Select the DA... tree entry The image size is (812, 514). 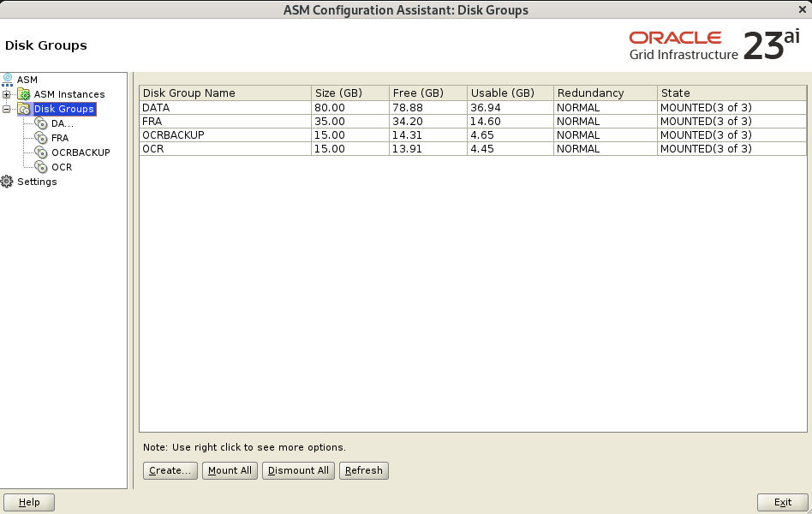point(63,123)
